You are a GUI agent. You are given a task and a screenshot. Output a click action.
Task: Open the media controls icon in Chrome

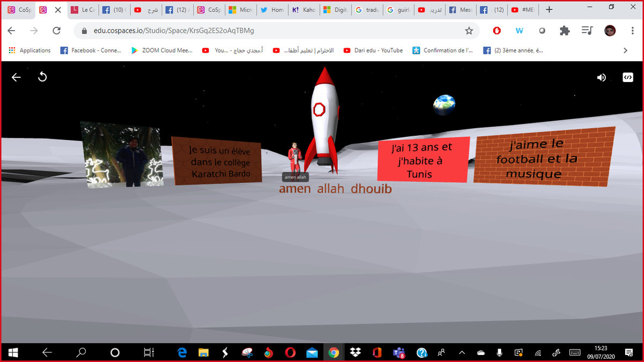[587, 31]
